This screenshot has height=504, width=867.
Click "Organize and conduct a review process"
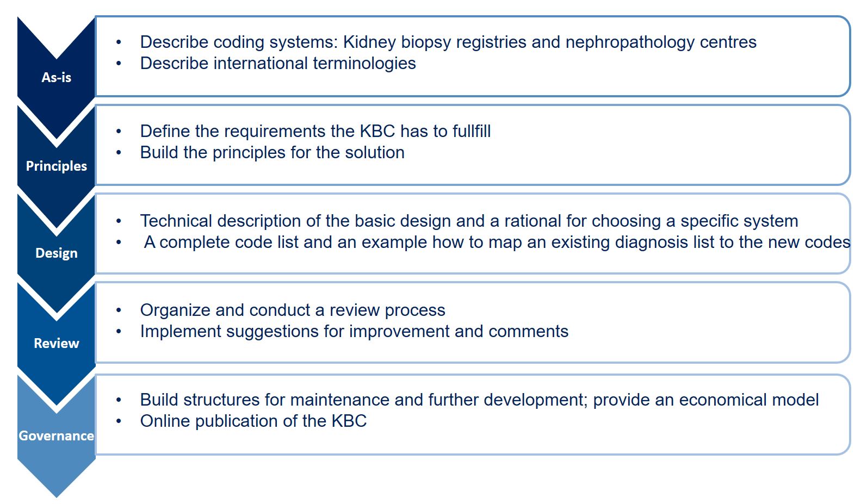click(292, 310)
